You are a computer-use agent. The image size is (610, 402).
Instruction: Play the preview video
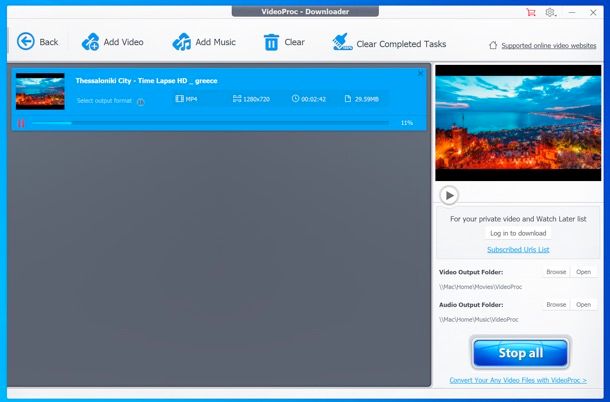coord(449,195)
